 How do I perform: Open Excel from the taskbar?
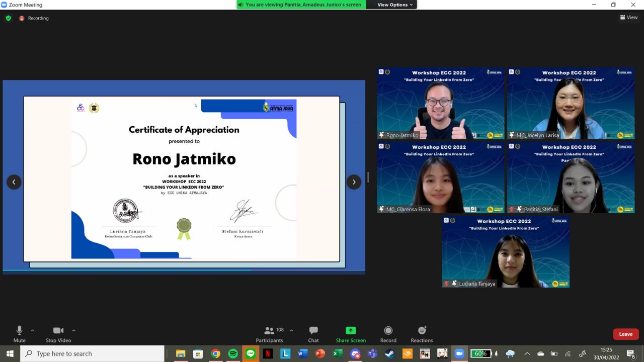coord(338,353)
